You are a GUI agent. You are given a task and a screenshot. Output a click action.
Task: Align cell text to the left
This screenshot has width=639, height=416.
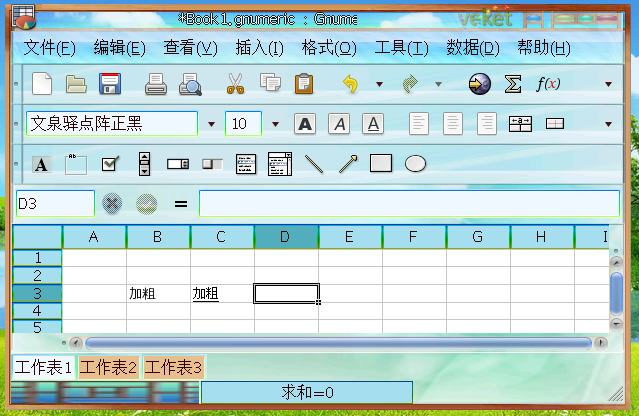[419, 123]
